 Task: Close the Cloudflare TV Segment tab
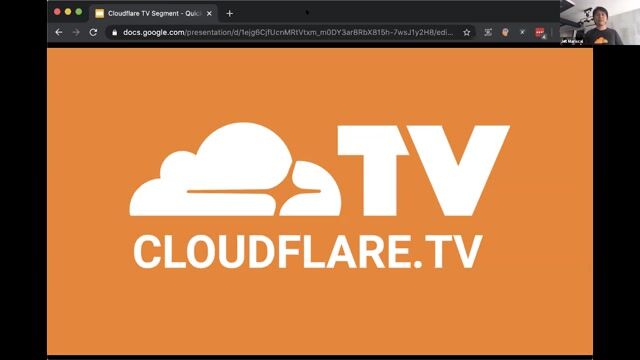coord(209,13)
